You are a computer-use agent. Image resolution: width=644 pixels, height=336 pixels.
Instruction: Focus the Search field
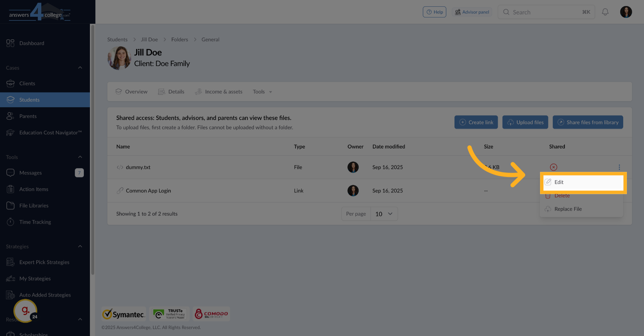pos(546,12)
